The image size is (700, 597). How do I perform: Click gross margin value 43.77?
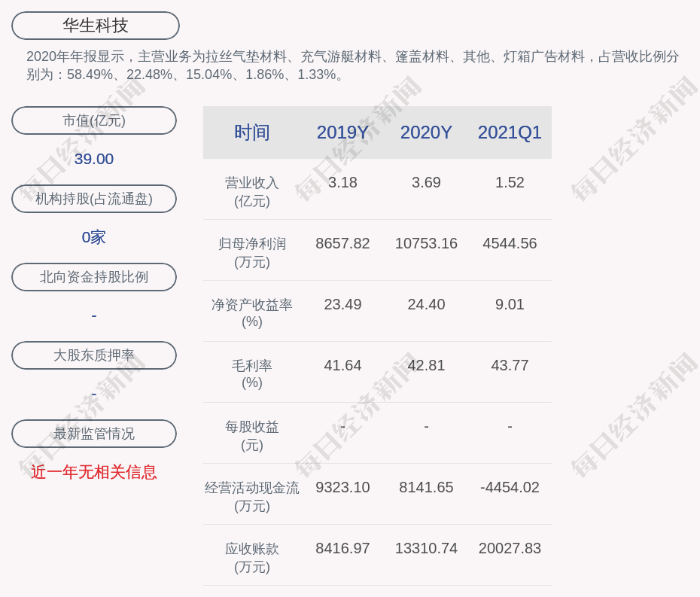[510, 365]
